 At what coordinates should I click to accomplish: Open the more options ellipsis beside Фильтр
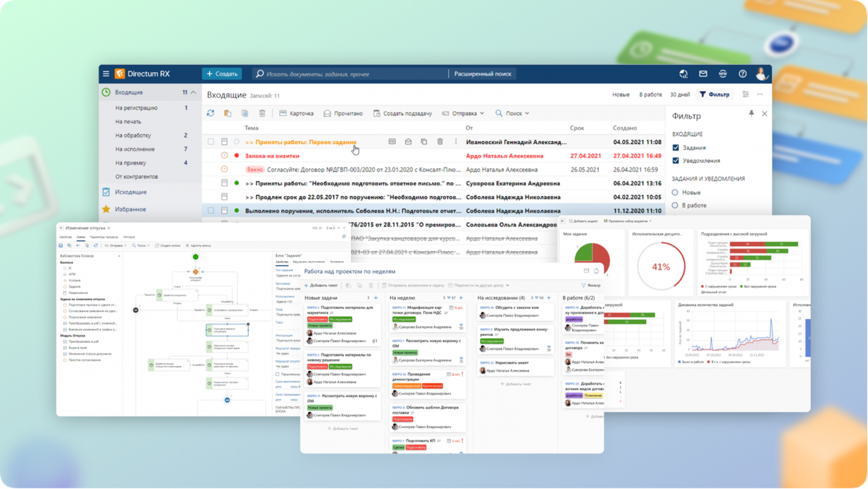point(760,94)
